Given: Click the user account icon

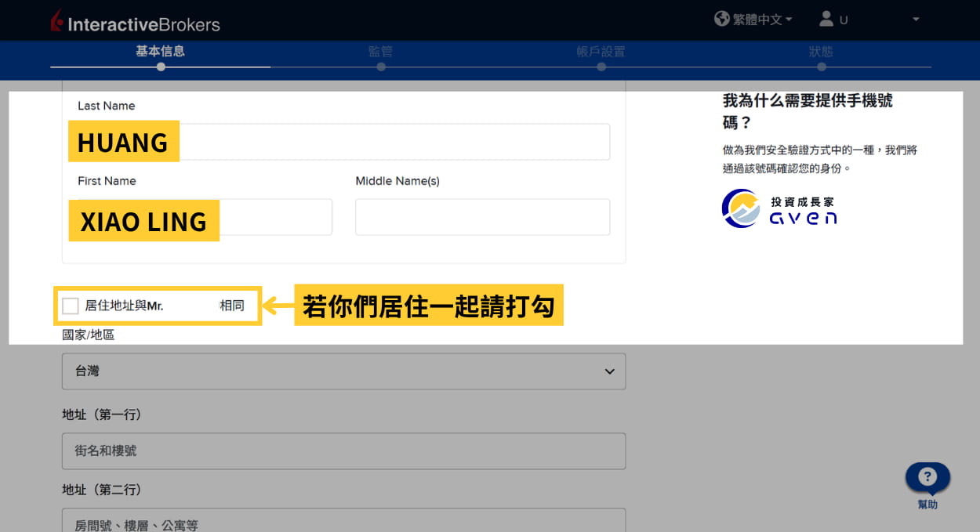Looking at the screenshot, I should (x=826, y=18).
